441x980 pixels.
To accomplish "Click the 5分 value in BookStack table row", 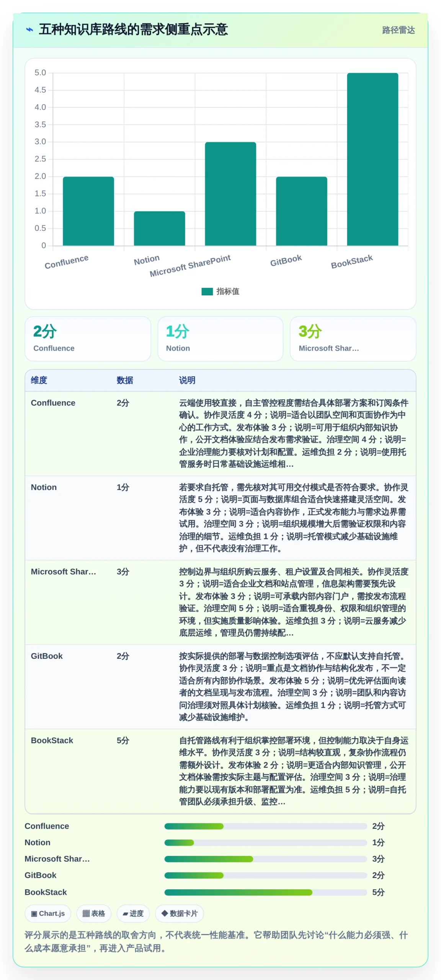I will 123,740.
